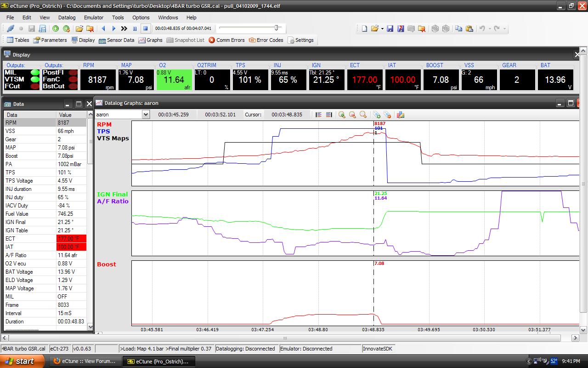Close datalog via folder with red X

click(90, 29)
